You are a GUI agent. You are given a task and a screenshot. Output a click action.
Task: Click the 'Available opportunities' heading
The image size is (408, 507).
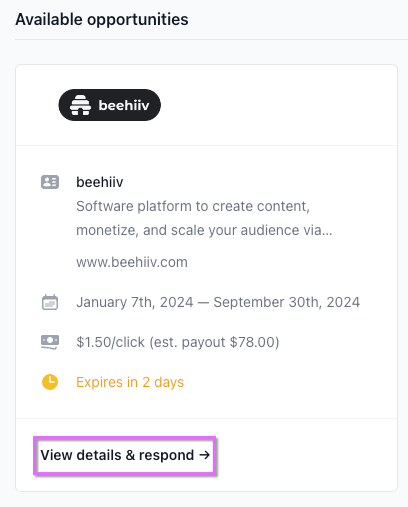(102, 19)
